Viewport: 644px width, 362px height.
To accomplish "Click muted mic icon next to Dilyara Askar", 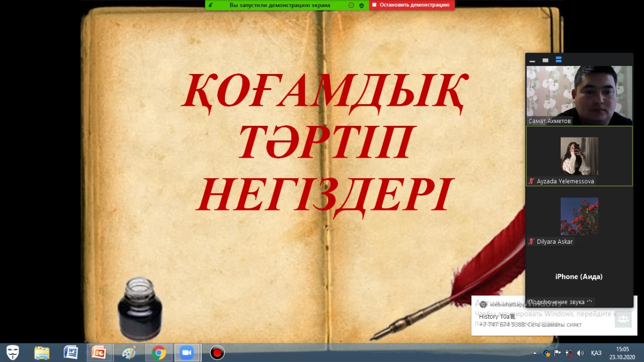I will 531,242.
